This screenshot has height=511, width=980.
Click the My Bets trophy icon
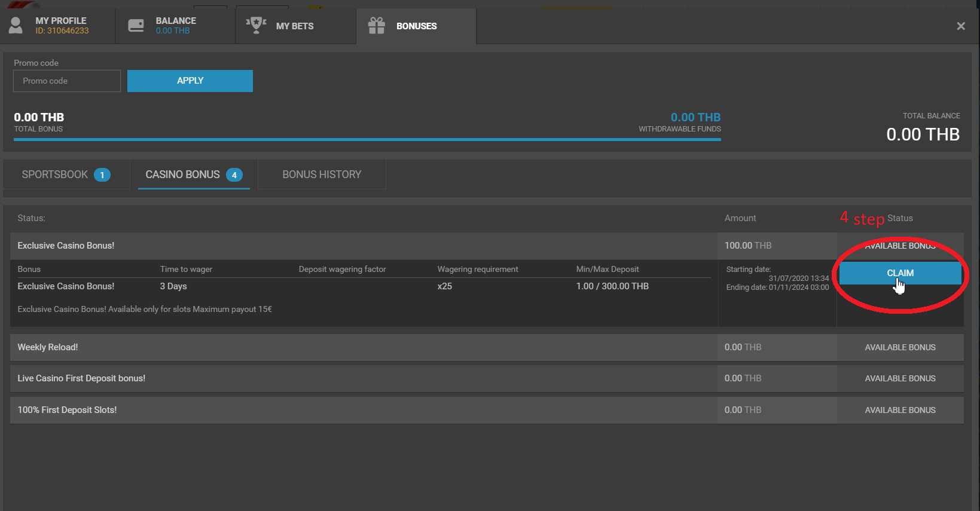[257, 25]
